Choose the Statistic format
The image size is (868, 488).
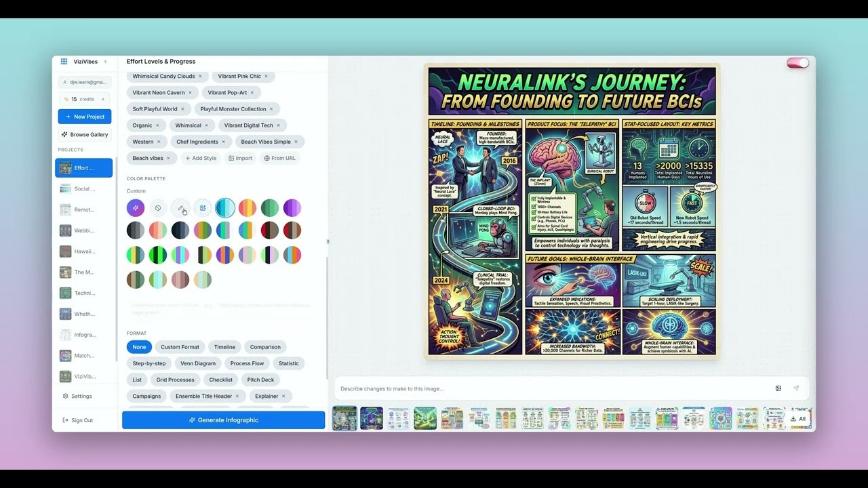point(289,363)
